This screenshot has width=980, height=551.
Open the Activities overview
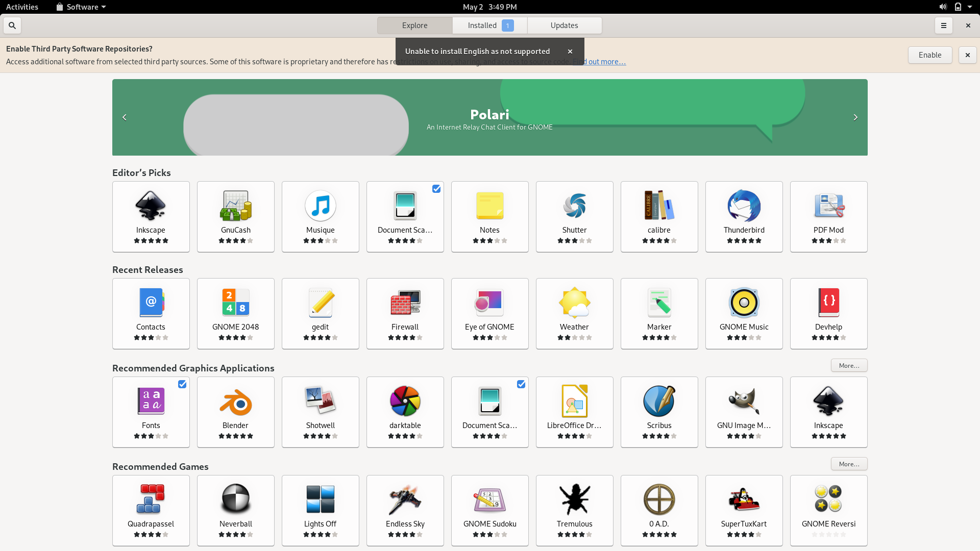coord(22,7)
